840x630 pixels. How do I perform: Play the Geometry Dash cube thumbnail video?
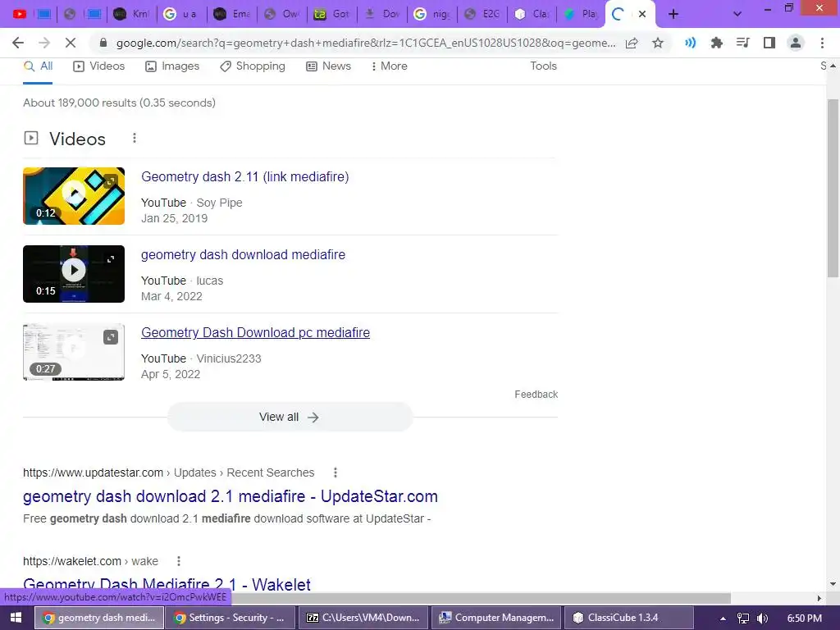(73, 195)
